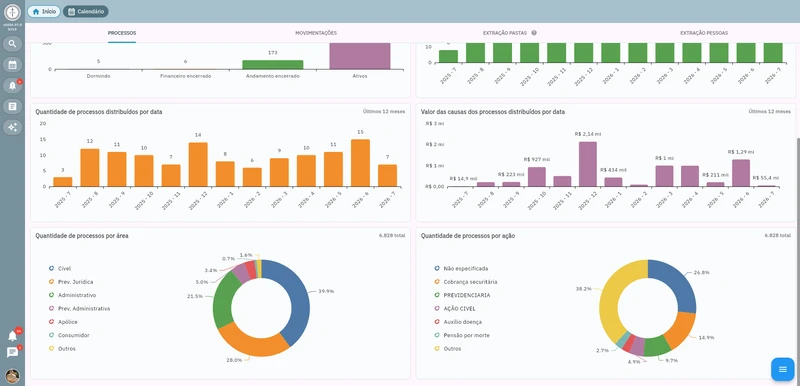Click the blue floating menu button

tap(783, 369)
